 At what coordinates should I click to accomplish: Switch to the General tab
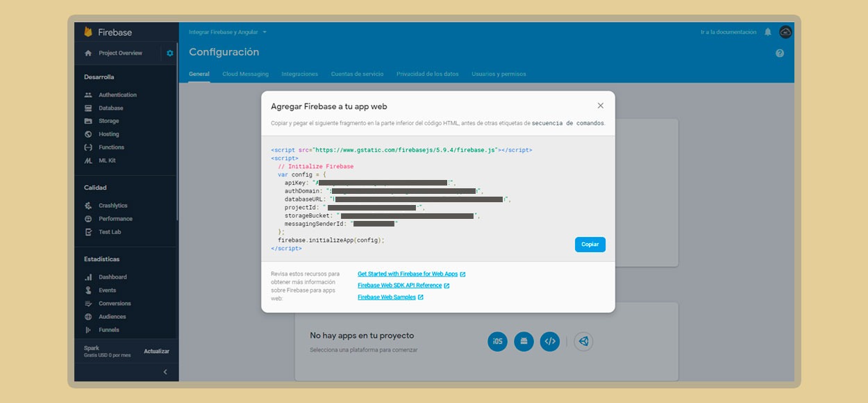click(199, 74)
